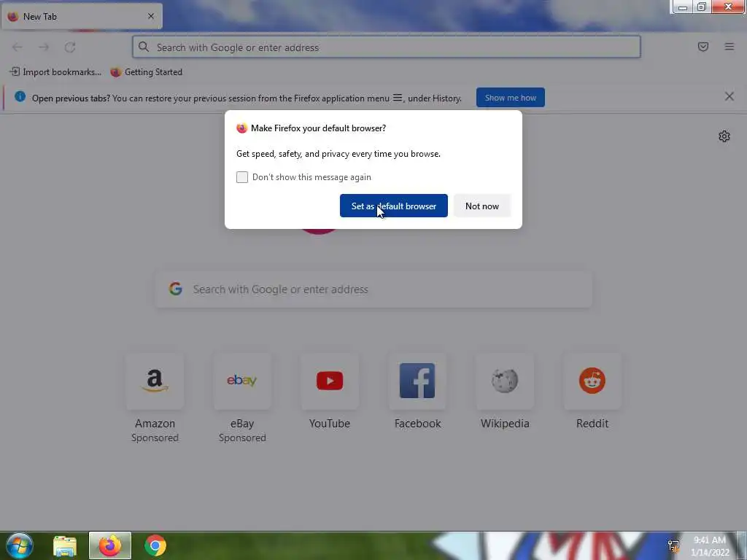Open the Getting Started bookmark
Screen dimensions: 747x560
pyautogui.click(x=146, y=72)
